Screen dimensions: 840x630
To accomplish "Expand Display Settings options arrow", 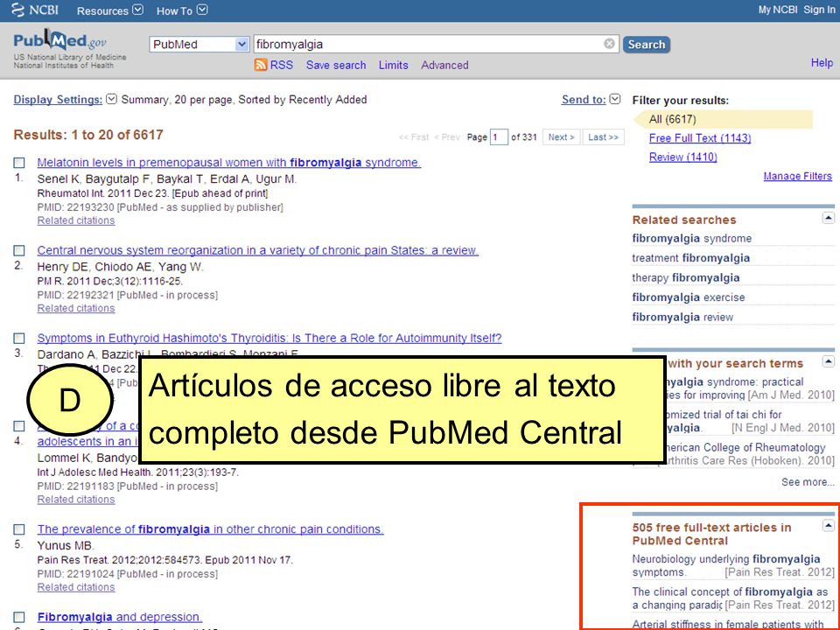I will [111, 99].
